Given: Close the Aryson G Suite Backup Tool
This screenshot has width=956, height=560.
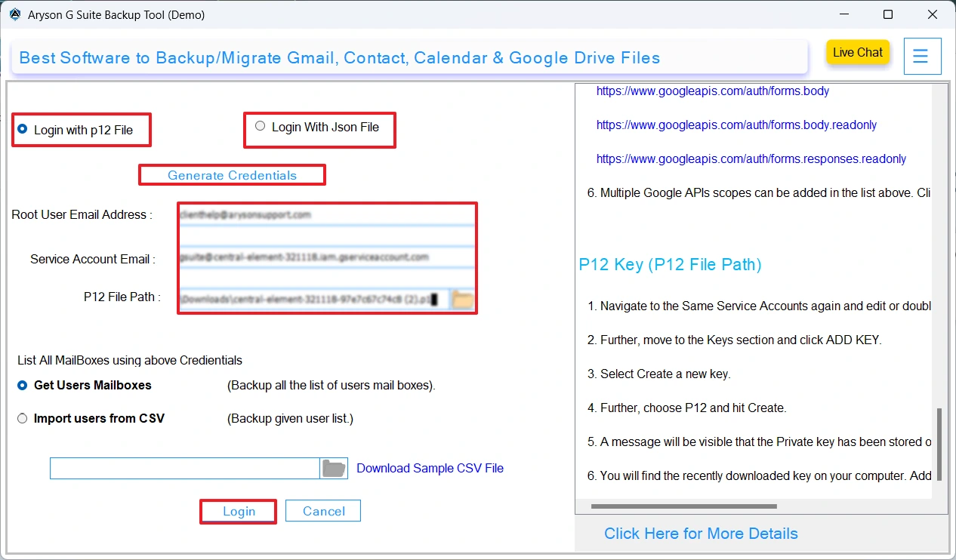Looking at the screenshot, I should 933,14.
